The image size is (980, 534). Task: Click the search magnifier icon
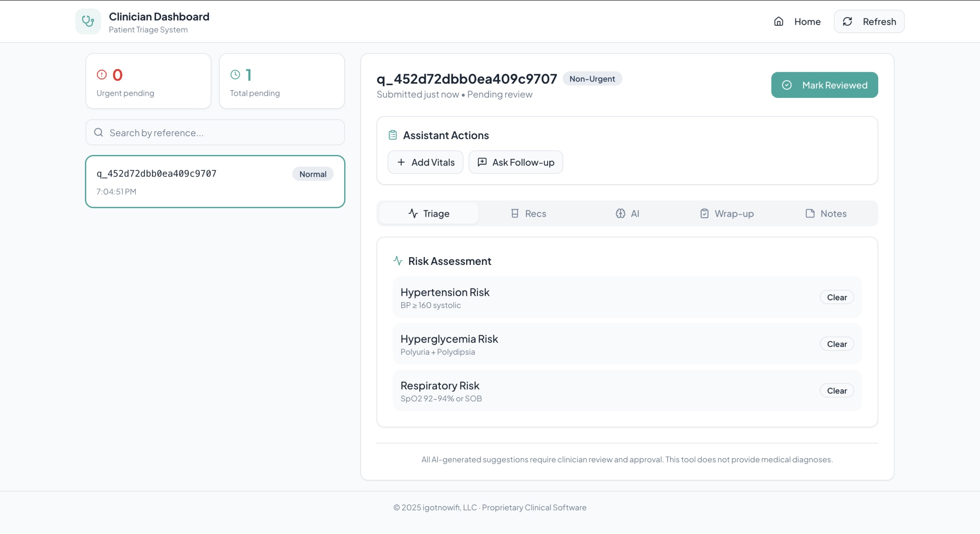click(x=99, y=133)
